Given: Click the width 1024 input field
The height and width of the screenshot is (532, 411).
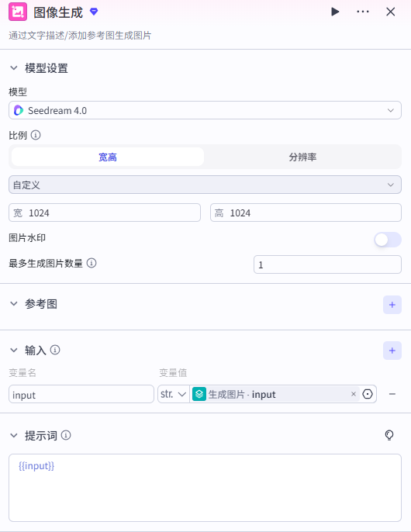Looking at the screenshot, I should tap(105, 212).
